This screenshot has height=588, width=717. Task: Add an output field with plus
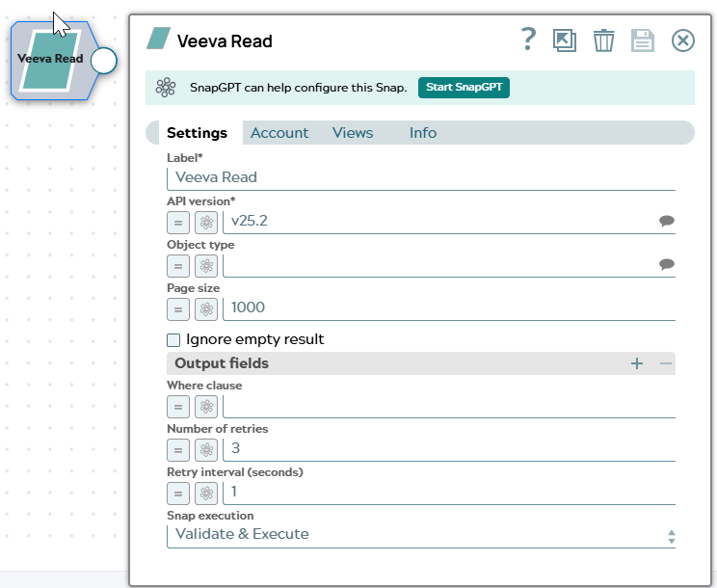(636, 363)
